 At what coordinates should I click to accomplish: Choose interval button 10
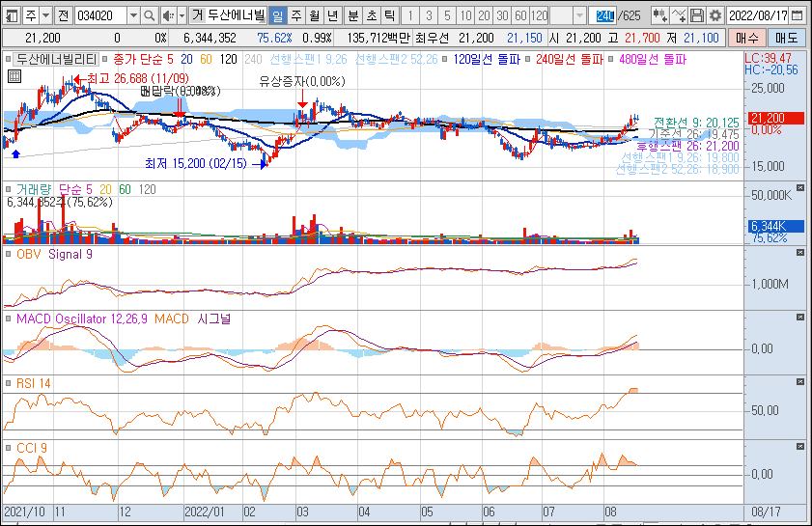coord(465,16)
